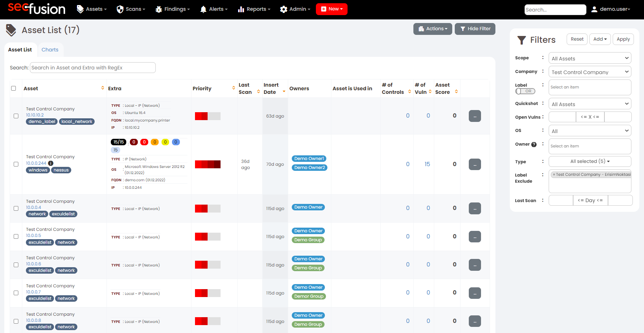
Task: Open the OS filter dropdown
Action: click(x=590, y=131)
